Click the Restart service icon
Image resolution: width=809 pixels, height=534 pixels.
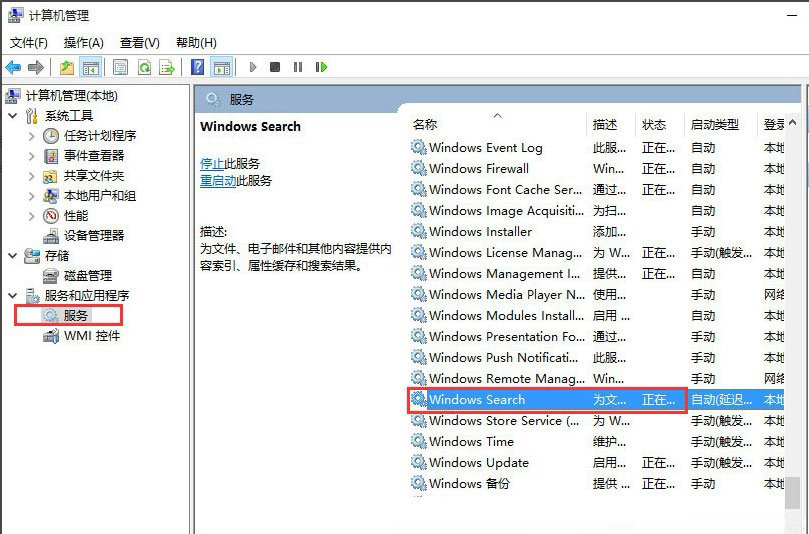(321, 67)
